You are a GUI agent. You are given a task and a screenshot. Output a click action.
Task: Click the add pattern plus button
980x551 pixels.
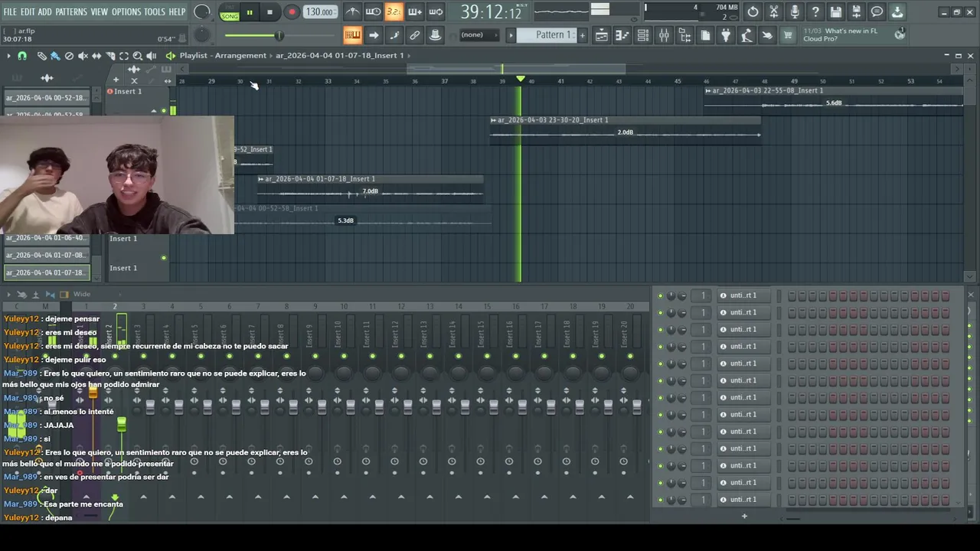(582, 34)
